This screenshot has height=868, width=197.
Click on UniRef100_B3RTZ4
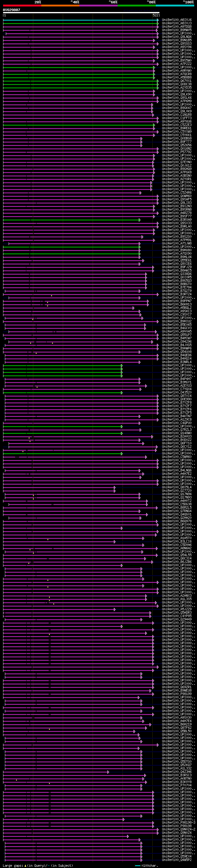tap(177, 294)
